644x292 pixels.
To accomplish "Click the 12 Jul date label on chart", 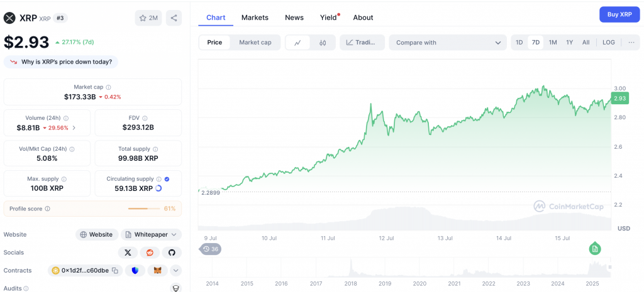I will [x=387, y=238].
